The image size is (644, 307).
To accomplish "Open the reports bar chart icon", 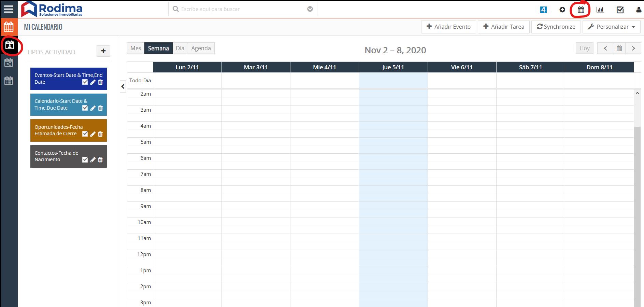I will 600,10.
